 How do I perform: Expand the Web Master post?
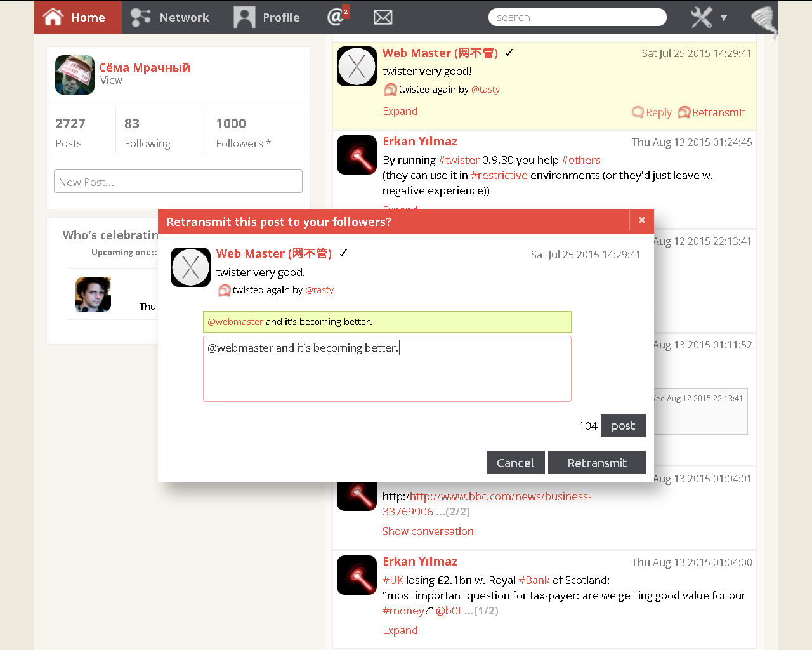pyautogui.click(x=400, y=111)
